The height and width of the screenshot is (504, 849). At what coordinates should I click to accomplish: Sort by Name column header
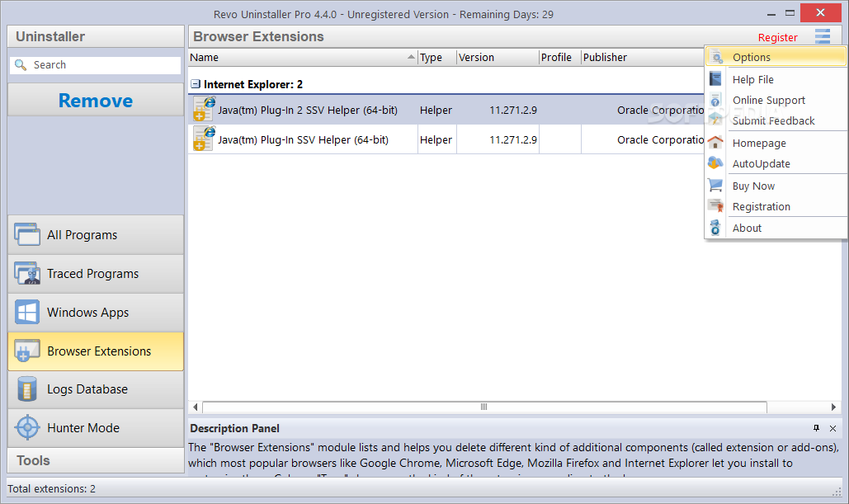pos(303,58)
